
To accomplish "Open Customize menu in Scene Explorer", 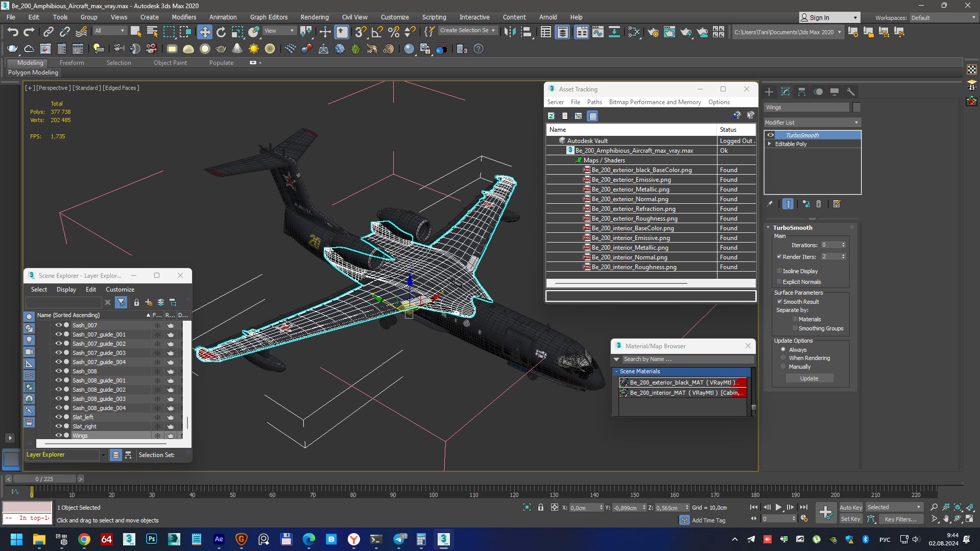I will click(120, 290).
